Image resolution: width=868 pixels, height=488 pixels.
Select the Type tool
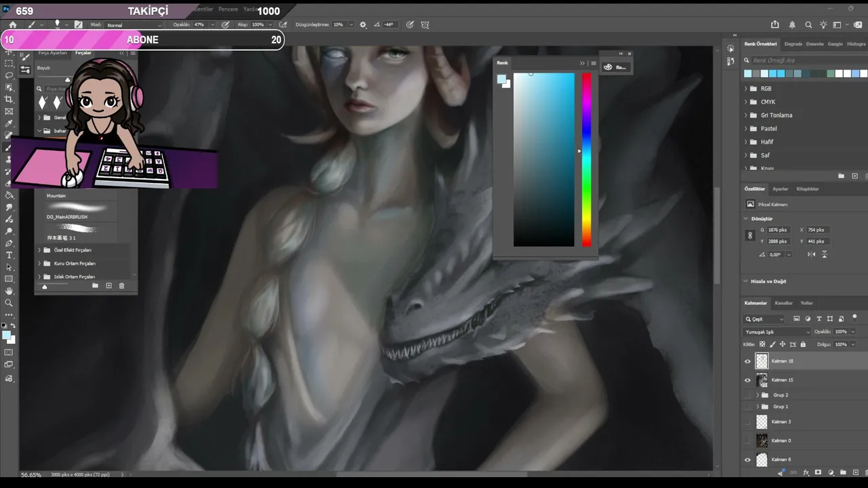[9, 256]
